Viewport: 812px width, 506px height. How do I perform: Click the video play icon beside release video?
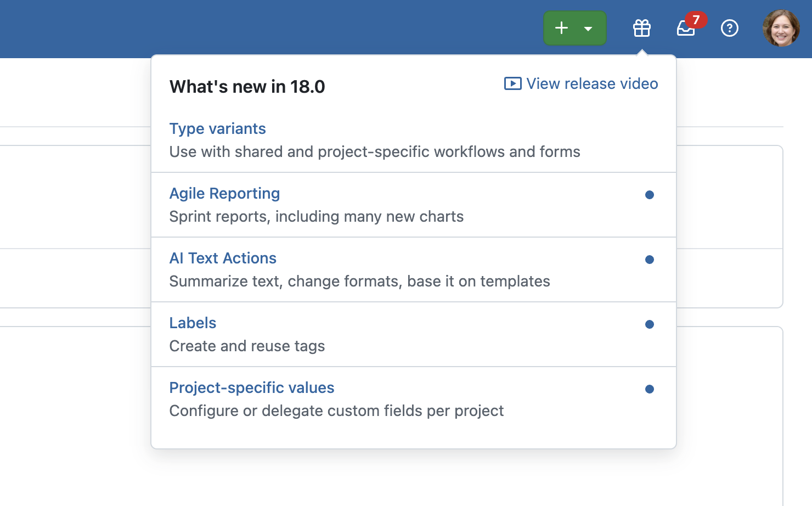tap(513, 83)
